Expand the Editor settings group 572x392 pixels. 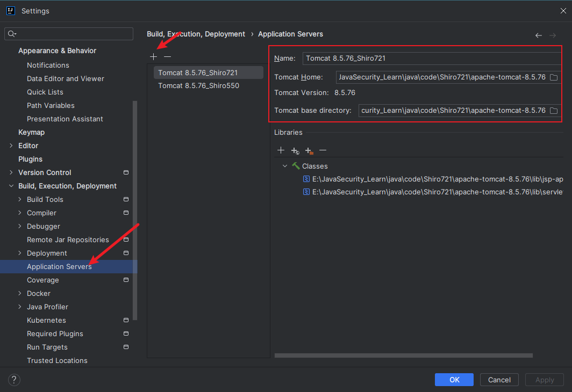pos(11,146)
